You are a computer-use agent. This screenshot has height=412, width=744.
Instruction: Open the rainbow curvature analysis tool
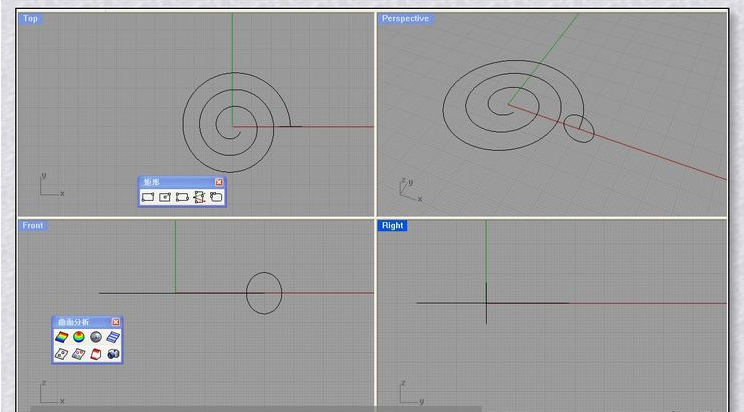tap(62, 337)
